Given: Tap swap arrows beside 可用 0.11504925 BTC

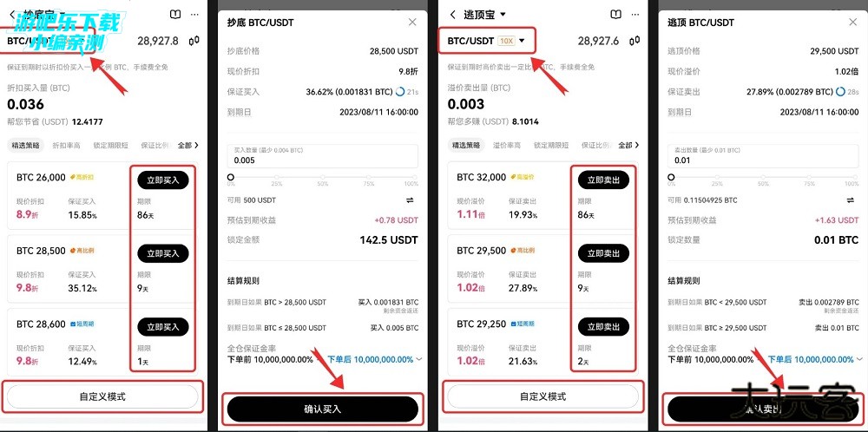Looking at the screenshot, I should click(x=851, y=200).
